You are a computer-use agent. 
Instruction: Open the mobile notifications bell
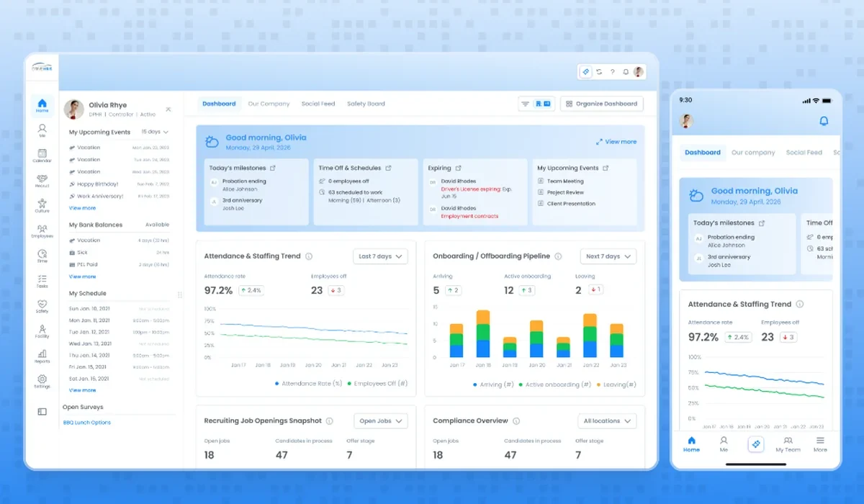click(x=824, y=121)
